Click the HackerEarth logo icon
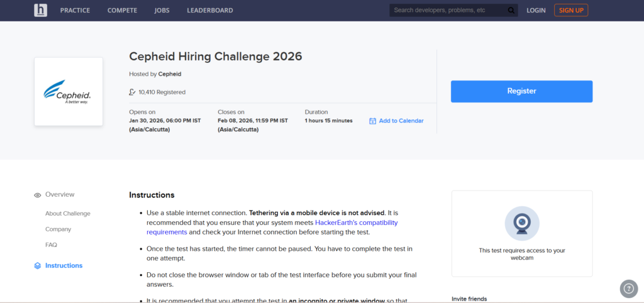This screenshot has height=303, width=644. (x=41, y=10)
